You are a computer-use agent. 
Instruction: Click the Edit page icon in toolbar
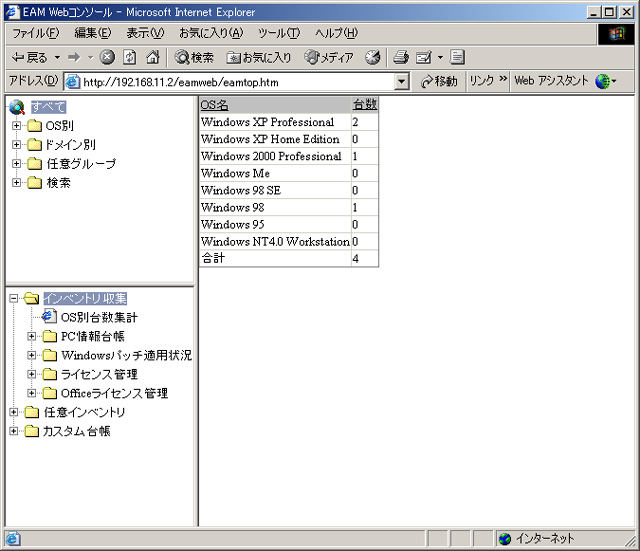423,58
